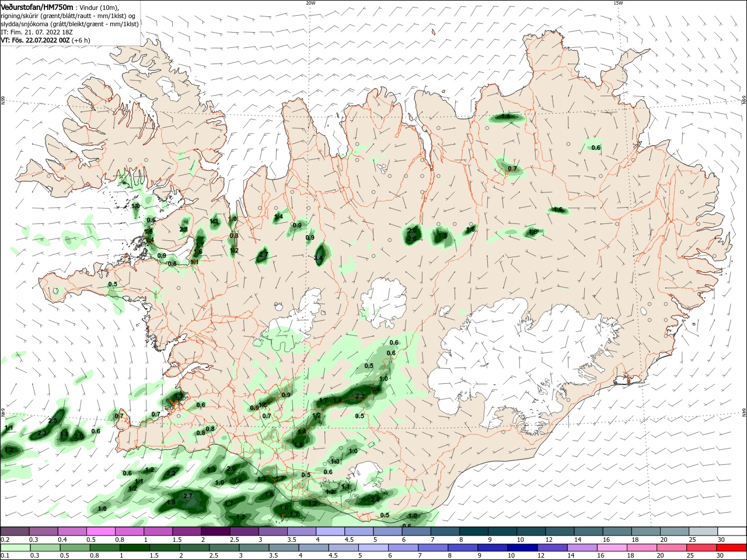747x560 pixels.
Task: Pick the bright pink swatch starting at 0.5
Action: (x=100, y=531)
